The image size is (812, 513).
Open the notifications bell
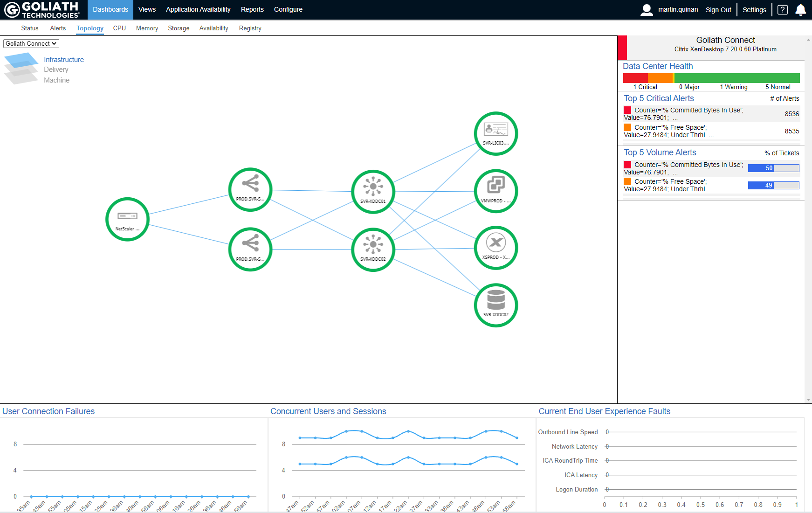pos(800,9)
